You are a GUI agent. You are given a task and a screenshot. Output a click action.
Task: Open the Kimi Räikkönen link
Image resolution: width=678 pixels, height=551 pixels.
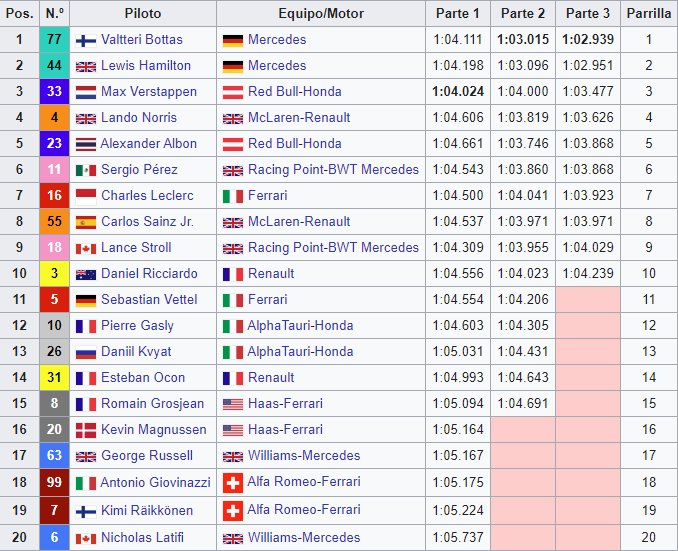click(x=147, y=510)
